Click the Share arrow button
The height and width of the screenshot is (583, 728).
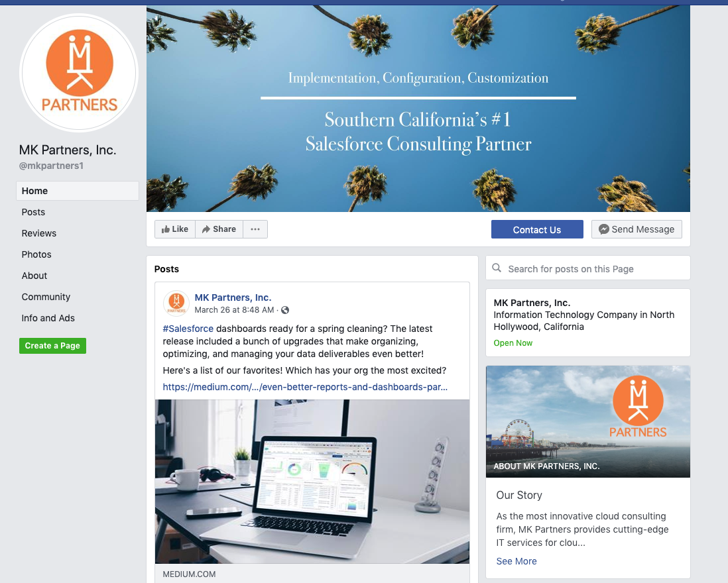[x=219, y=229]
